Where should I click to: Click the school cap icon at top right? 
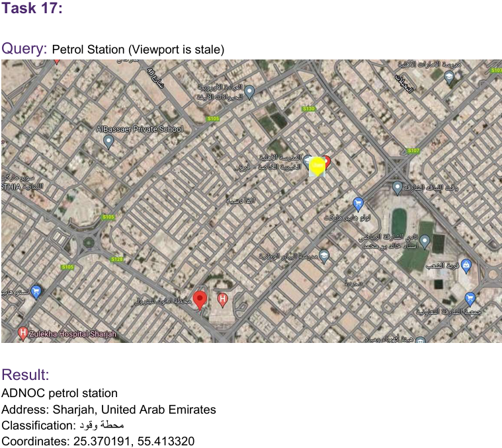[449, 78]
